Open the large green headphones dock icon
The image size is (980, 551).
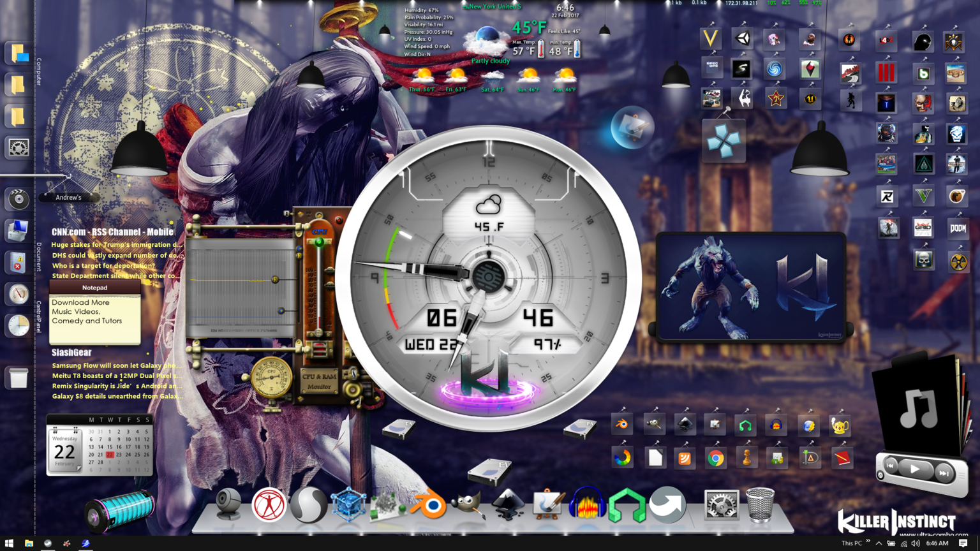coord(627,506)
